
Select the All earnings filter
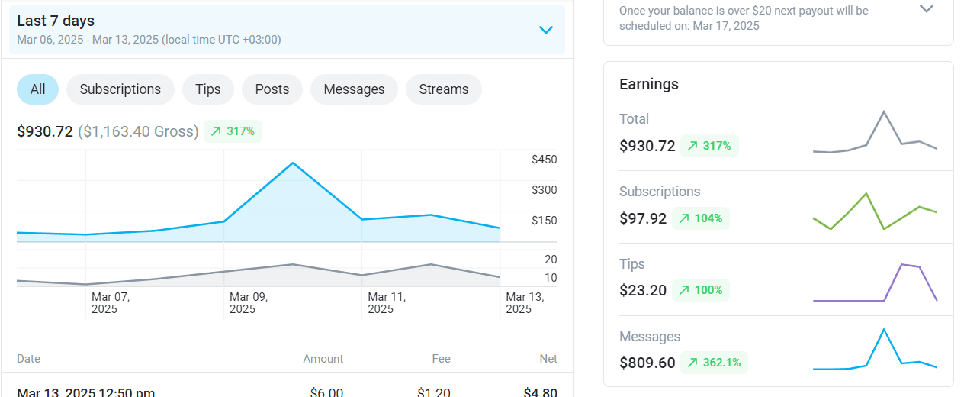(x=37, y=89)
